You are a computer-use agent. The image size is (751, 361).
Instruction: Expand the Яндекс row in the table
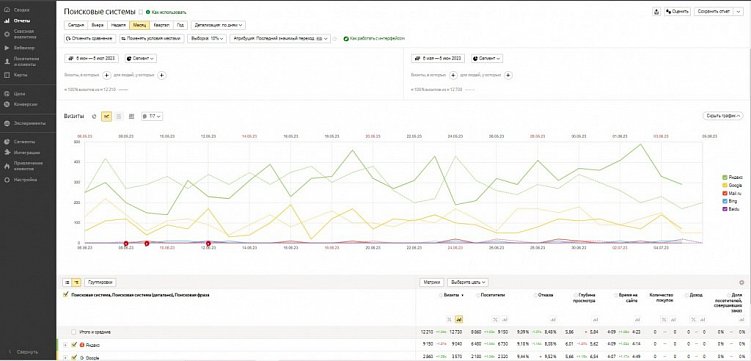tap(66, 345)
